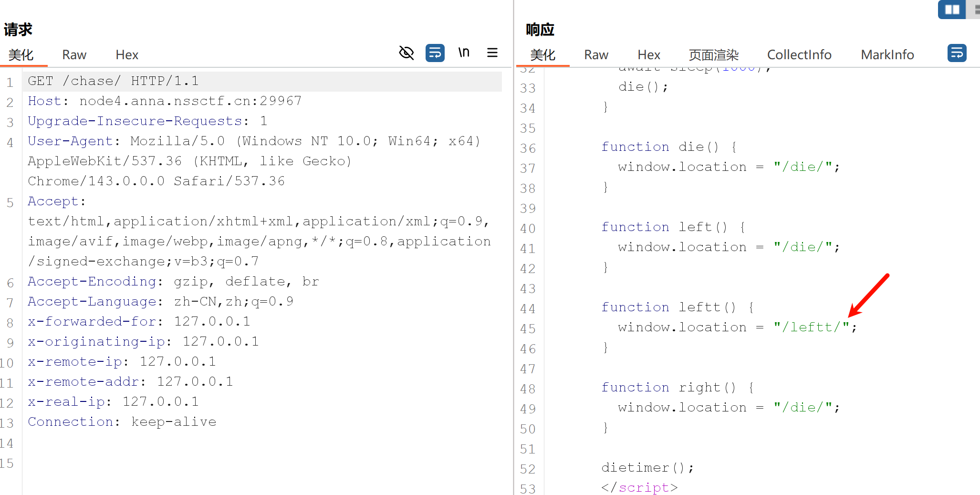Open the MarkInfo tab
Viewport: 980px width, 495px height.
(x=887, y=55)
